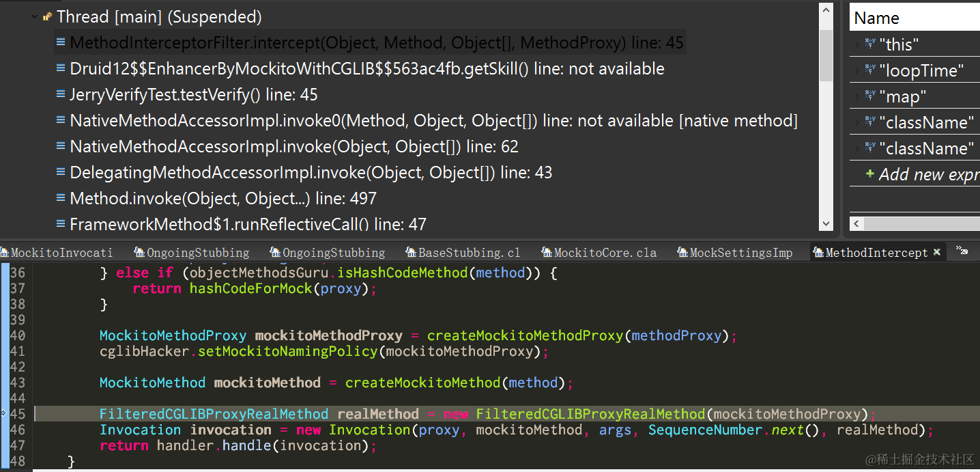Switch to the MockitoCore.cla editor tab
Viewport: 980px width, 472px height.
click(x=599, y=253)
